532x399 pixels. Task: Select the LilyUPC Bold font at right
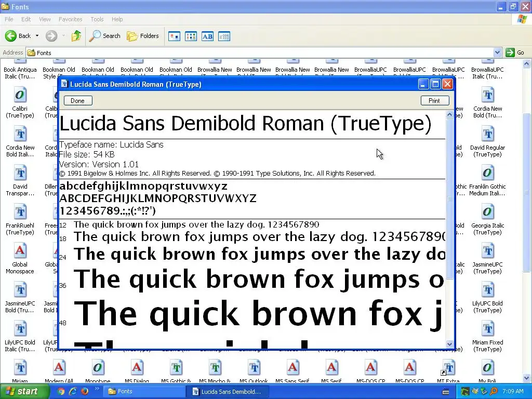coord(487,290)
